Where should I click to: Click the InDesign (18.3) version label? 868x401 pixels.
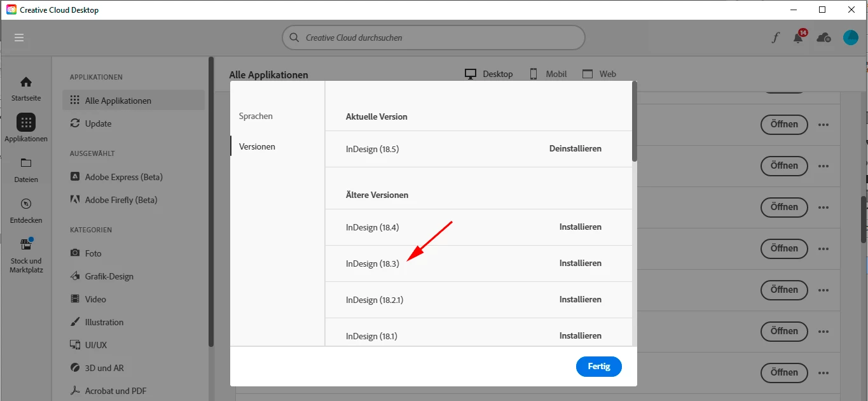(372, 264)
